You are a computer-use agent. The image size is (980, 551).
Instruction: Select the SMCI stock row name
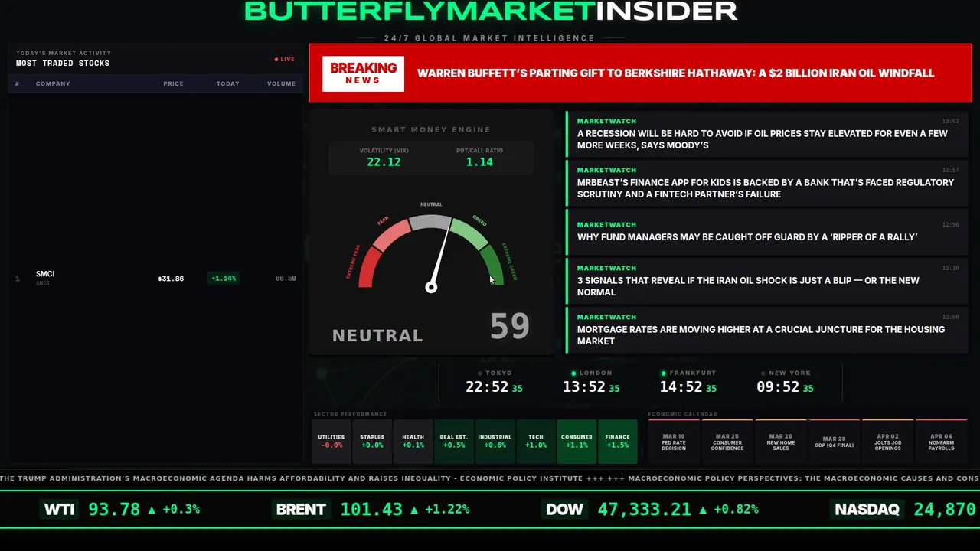[x=45, y=274]
